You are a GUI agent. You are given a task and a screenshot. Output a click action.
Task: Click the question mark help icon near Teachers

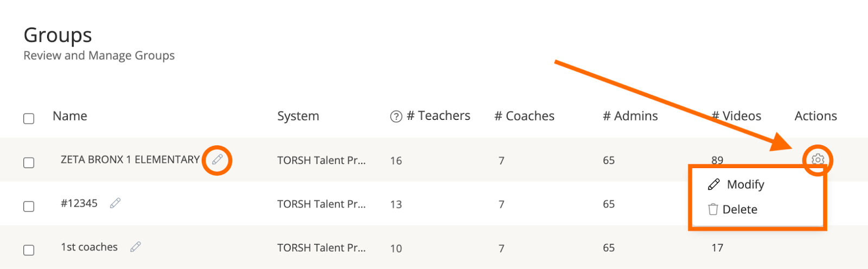pos(396,117)
